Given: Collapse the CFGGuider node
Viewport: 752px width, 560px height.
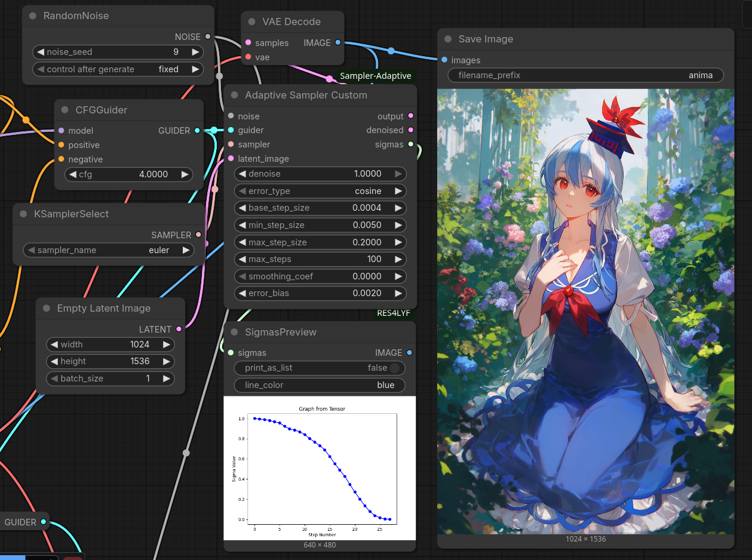Looking at the screenshot, I should point(65,110).
